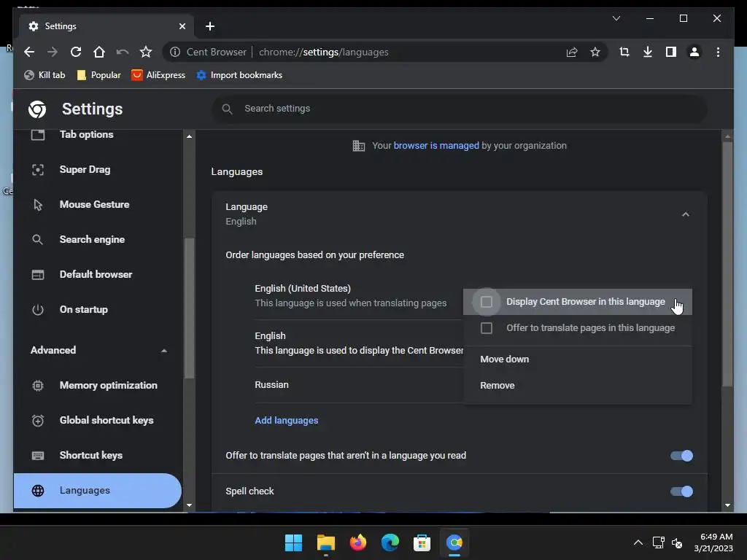747x560 pixels.
Task: Click the undo closed tab arrow
Action: click(x=123, y=52)
